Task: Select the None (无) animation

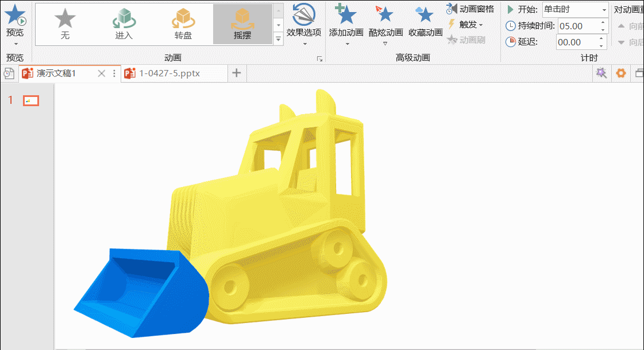Action: 65,24
